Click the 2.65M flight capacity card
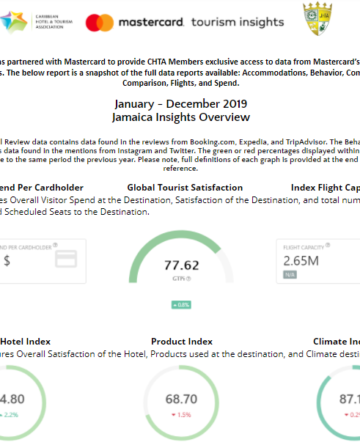This screenshot has height=445, width=360. click(x=318, y=261)
